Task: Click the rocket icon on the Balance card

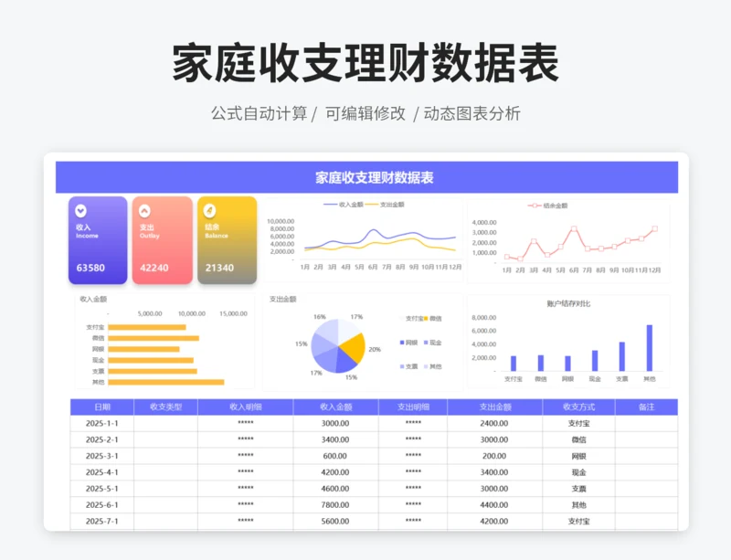Action: click(x=209, y=211)
